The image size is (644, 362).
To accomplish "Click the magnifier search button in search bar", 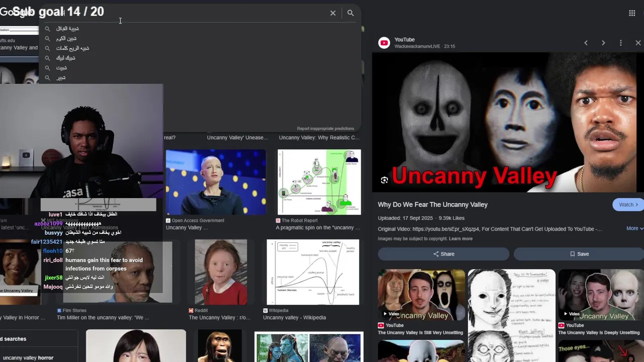I will coord(351,13).
